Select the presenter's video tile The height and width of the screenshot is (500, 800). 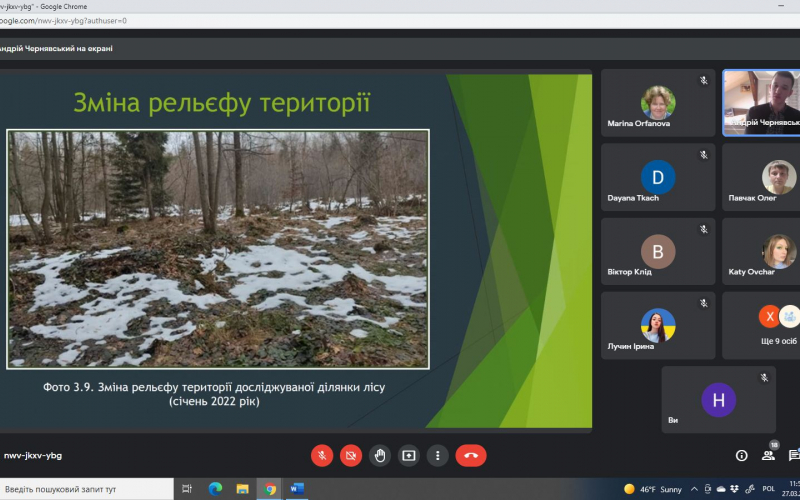coord(761,103)
